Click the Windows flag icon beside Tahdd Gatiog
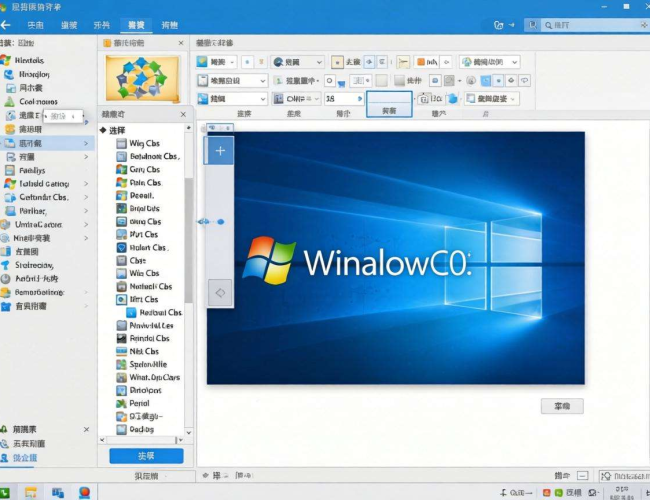 coord(10,183)
